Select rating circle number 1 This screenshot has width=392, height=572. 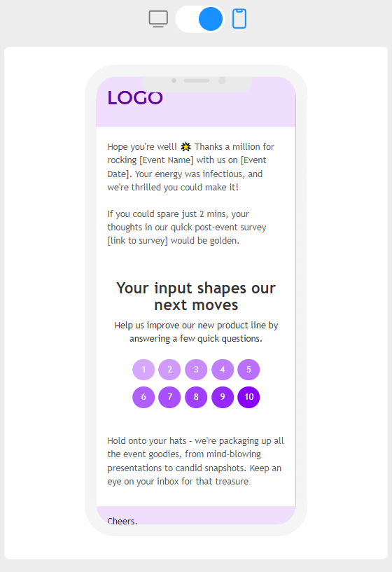(143, 370)
